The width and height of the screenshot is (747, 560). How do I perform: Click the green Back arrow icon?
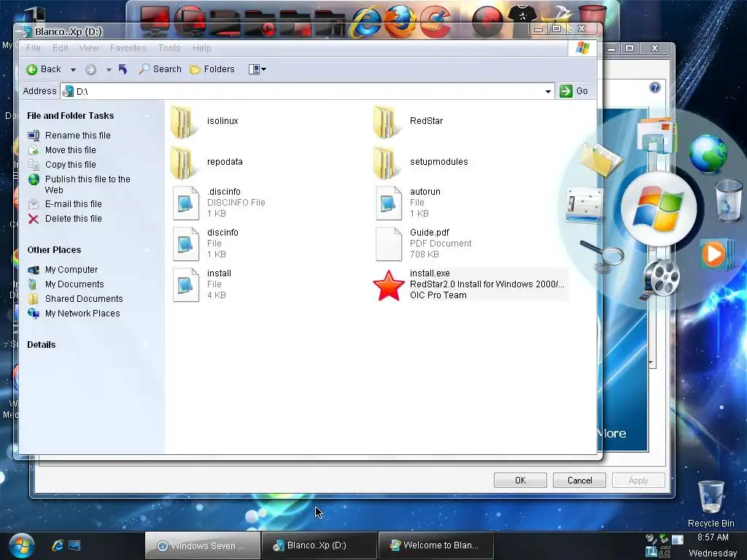click(x=32, y=69)
